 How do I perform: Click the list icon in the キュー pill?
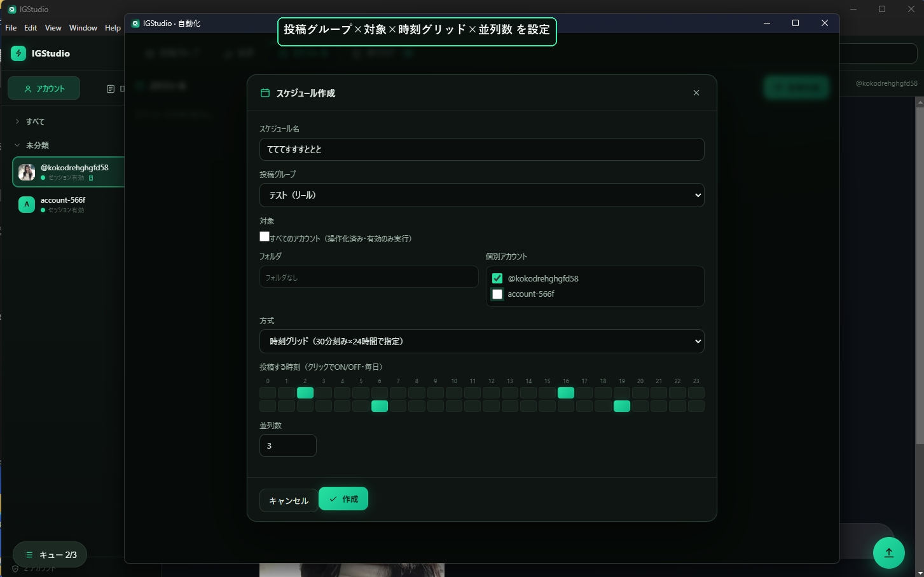click(x=29, y=555)
